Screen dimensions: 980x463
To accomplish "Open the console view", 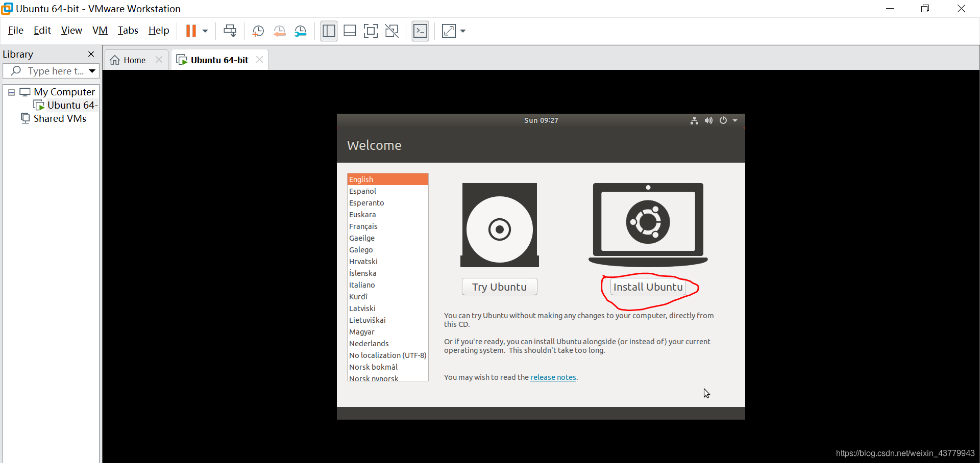I will coord(420,31).
